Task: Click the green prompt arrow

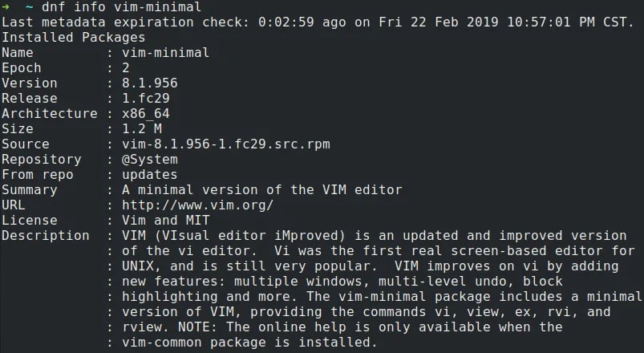Action: [x=6, y=6]
